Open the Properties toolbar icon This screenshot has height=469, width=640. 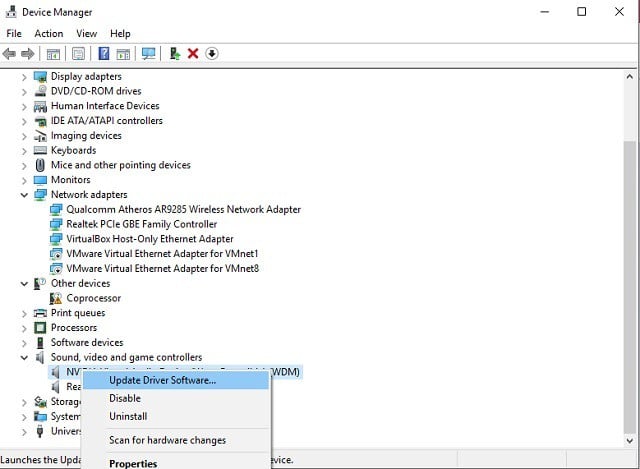[x=78, y=53]
